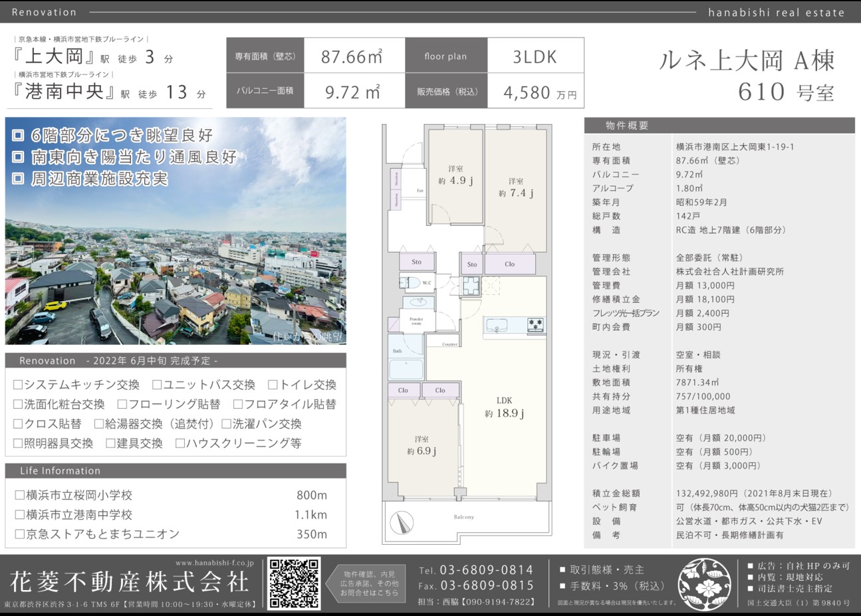Check the システムキッチン交換 checkbox
Viewport: 861px width, 616px height.
pyautogui.click(x=19, y=385)
